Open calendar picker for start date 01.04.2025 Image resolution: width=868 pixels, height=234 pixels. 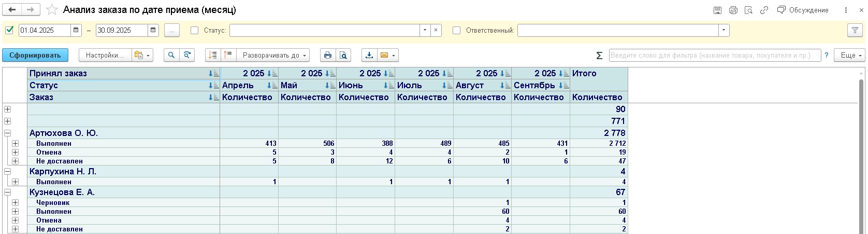tap(76, 31)
